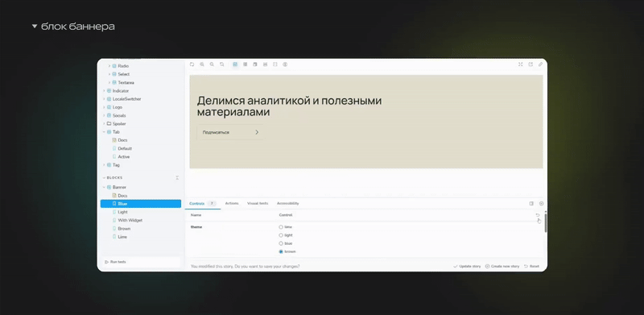Select the light theme radio button
Image resolution: width=644 pixels, height=315 pixels.
281,235
